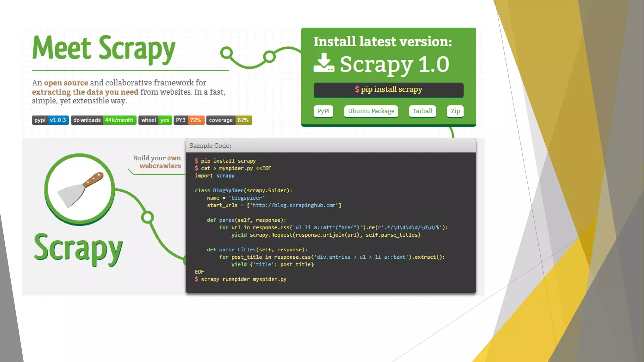This screenshot has width=644, height=362.
Task: Click the pypi v1.0.3 badge
Action: pyautogui.click(x=50, y=120)
